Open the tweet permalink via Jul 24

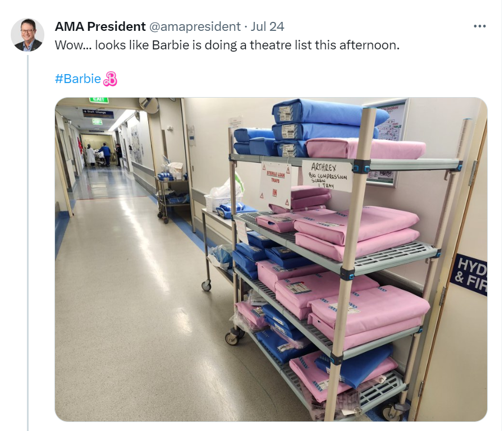[x=267, y=26]
